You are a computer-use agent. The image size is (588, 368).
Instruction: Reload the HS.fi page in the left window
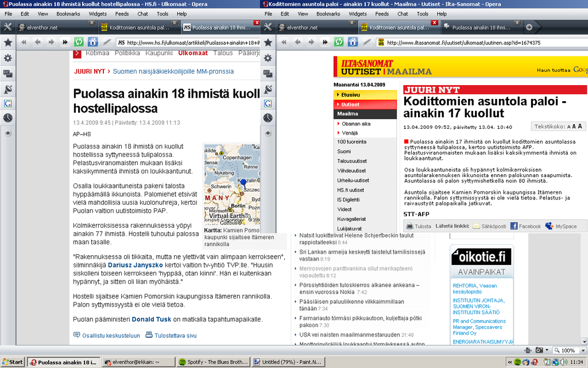tap(79, 42)
